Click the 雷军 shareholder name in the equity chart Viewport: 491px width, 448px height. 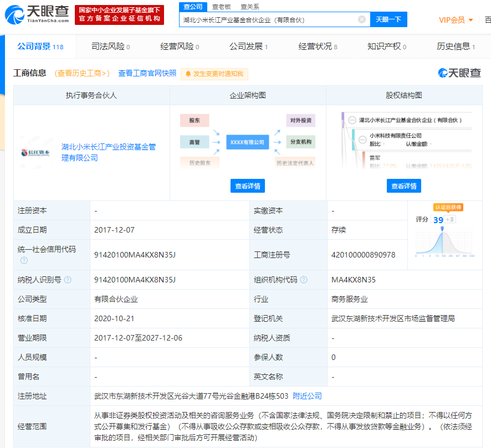[375, 158]
